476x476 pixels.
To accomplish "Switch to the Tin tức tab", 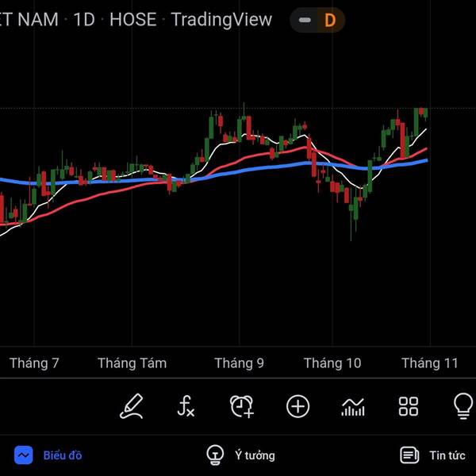I will click(x=432, y=455).
